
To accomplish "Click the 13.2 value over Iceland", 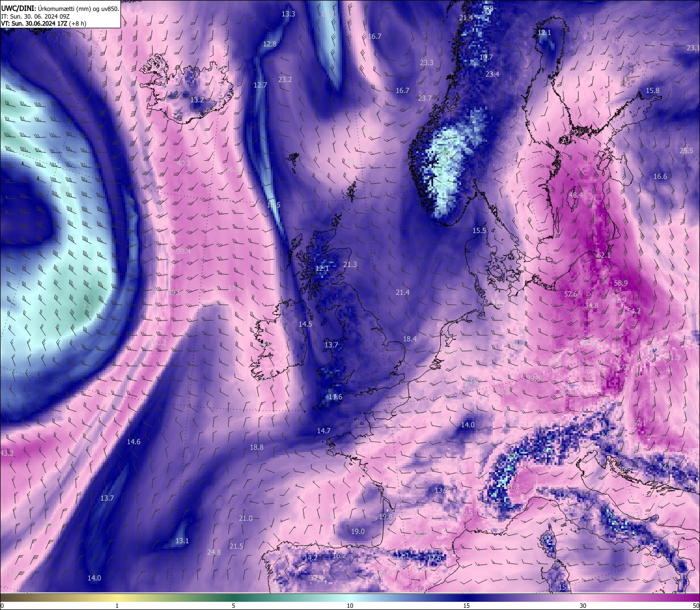I will click(197, 100).
